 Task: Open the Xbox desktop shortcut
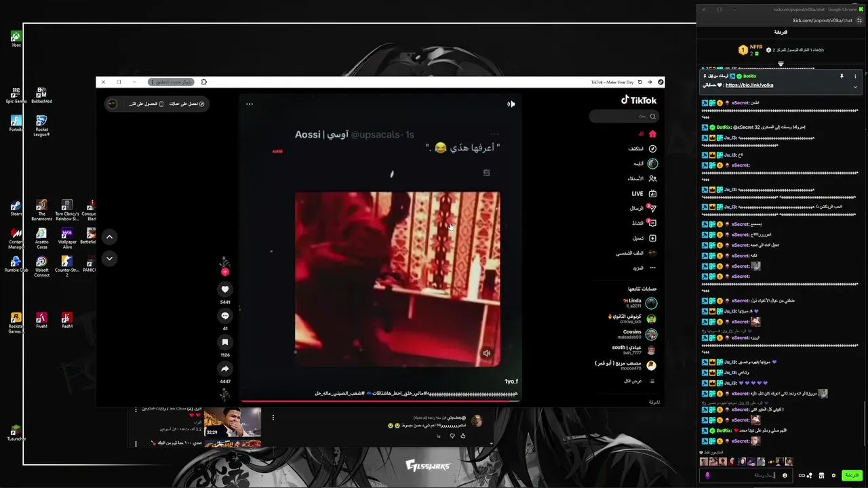tap(16, 39)
